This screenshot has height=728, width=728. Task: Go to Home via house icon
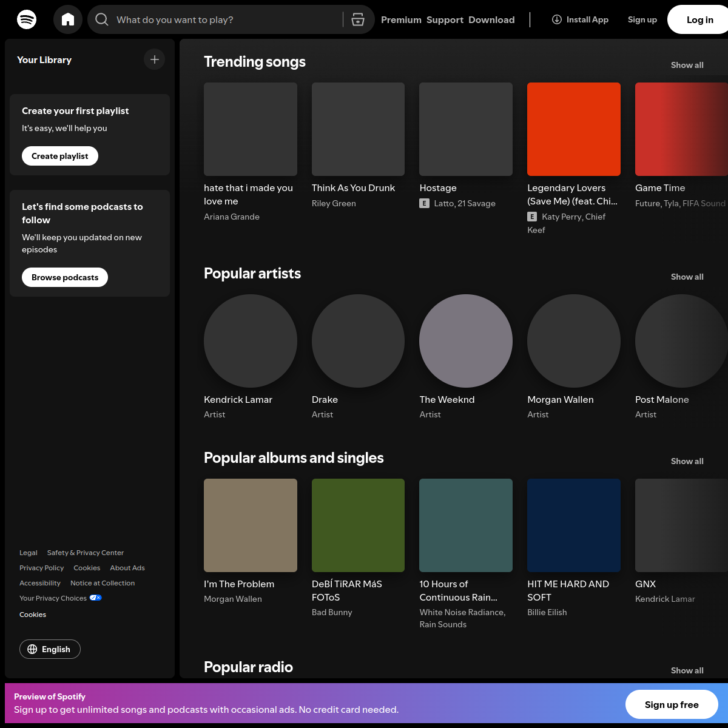[x=68, y=19]
